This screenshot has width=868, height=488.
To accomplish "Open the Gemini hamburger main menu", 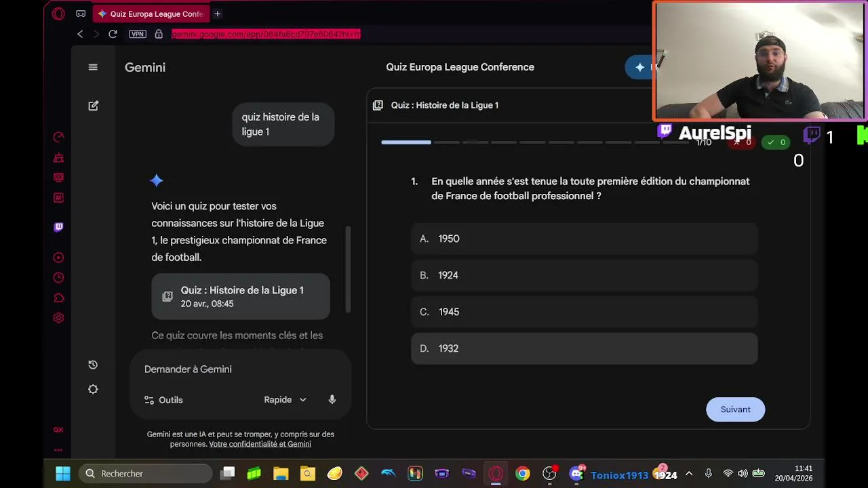I will coord(93,67).
